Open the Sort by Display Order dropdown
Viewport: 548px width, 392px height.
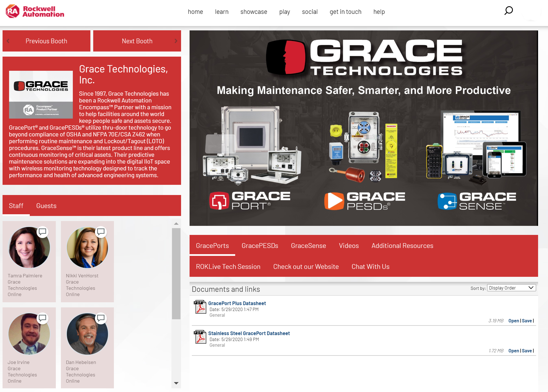[x=511, y=288]
